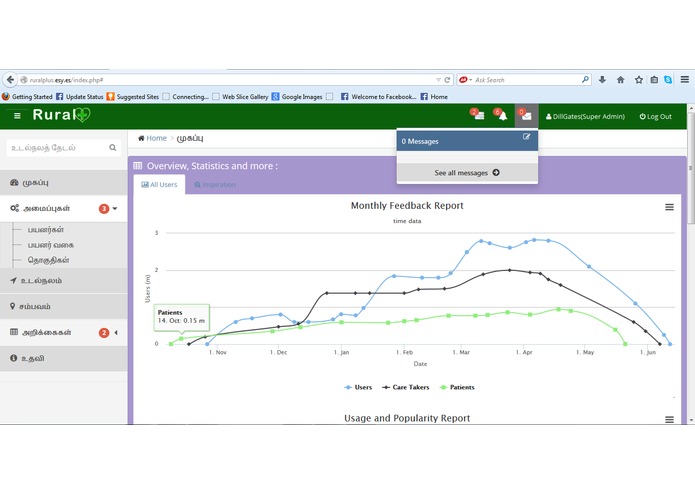Click the Monthly Feedback Report title

point(407,206)
